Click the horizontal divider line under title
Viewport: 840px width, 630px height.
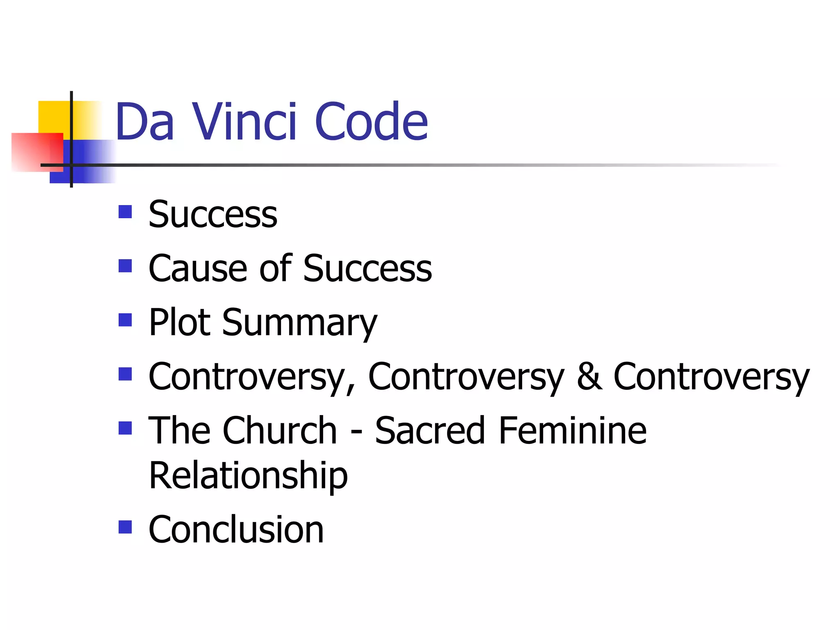[410, 165]
